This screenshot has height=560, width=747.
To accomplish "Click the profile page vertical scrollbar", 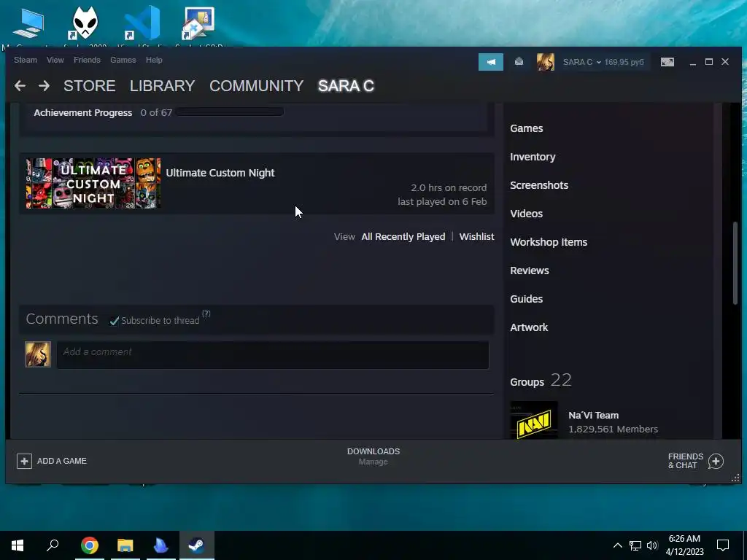I will point(735,262).
